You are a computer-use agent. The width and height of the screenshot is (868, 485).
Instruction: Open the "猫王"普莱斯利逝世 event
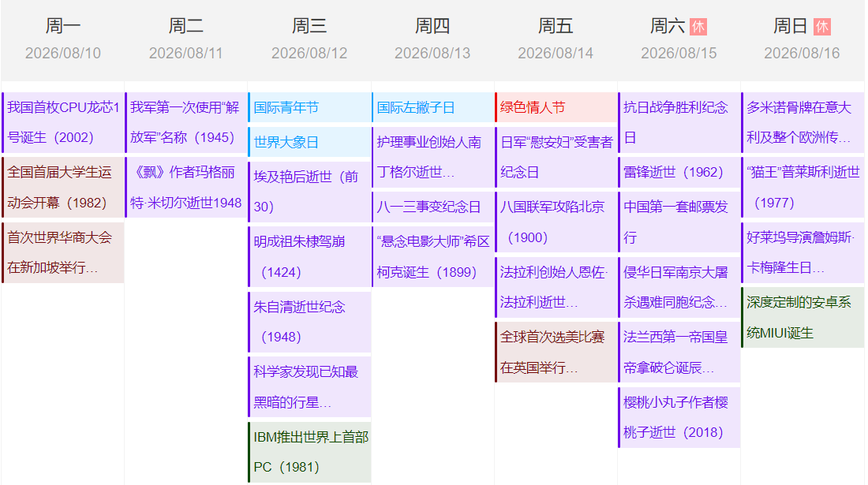coord(802,187)
